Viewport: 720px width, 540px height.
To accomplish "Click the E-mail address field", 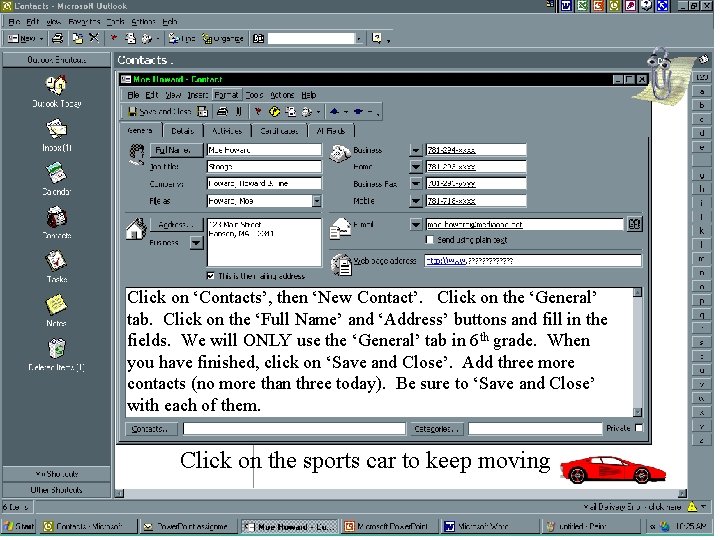I will point(524,225).
